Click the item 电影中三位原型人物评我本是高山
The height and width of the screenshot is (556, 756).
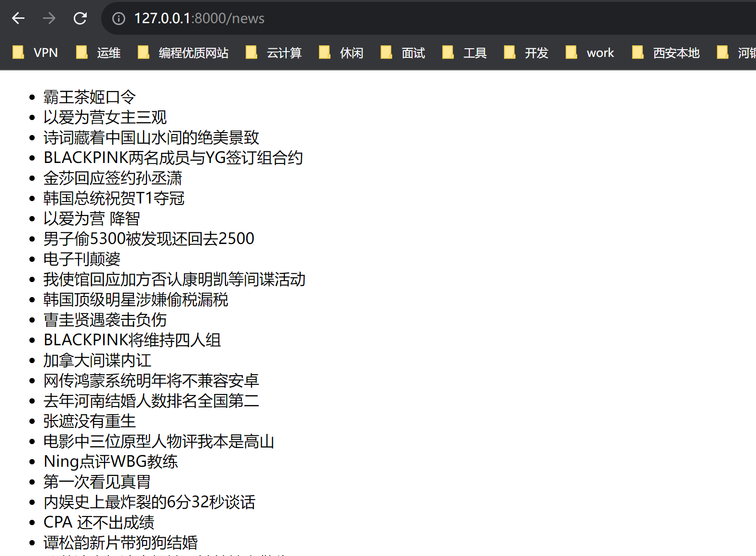coord(159,441)
